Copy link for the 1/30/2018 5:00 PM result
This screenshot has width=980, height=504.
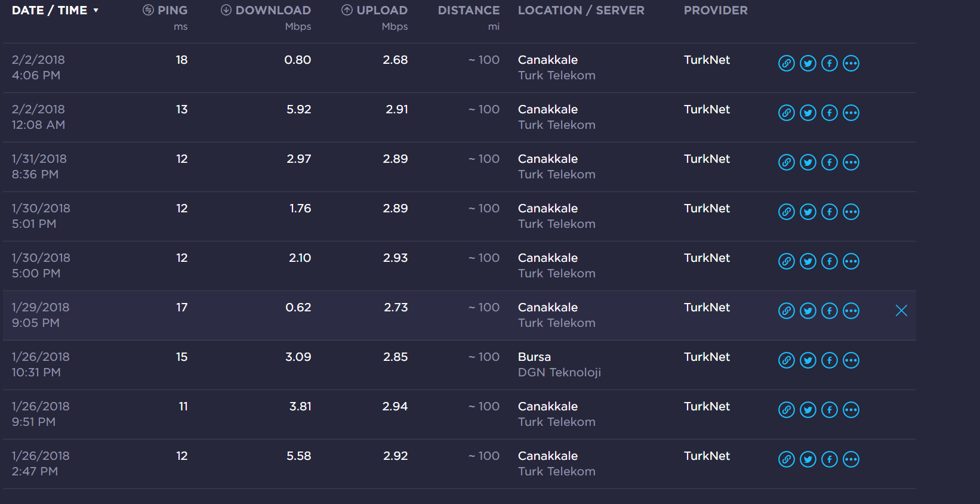click(787, 261)
